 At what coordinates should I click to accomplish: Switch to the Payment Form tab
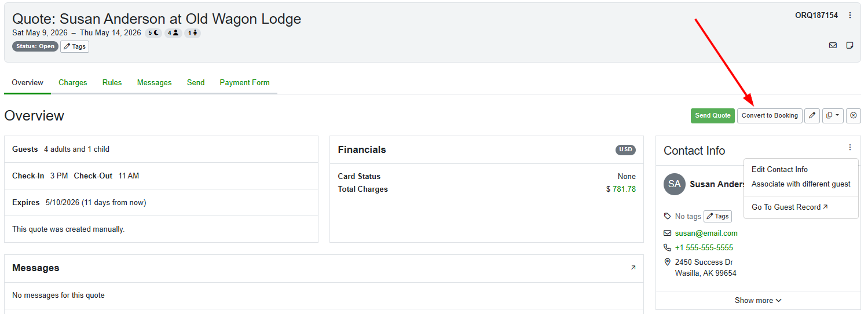pos(245,82)
